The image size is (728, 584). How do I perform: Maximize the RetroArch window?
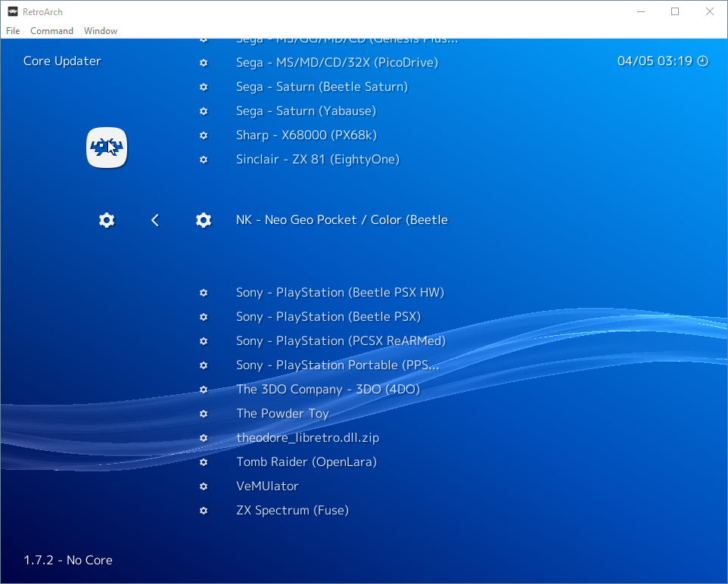click(675, 11)
